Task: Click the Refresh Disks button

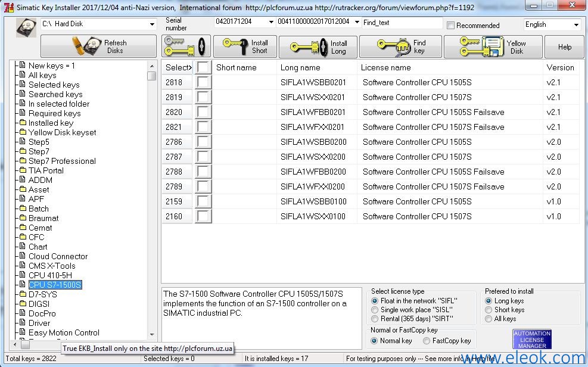Action: [99, 46]
